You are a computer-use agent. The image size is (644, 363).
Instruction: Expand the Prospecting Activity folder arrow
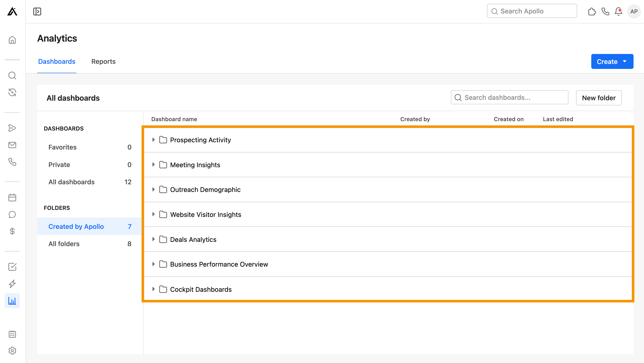pos(154,140)
